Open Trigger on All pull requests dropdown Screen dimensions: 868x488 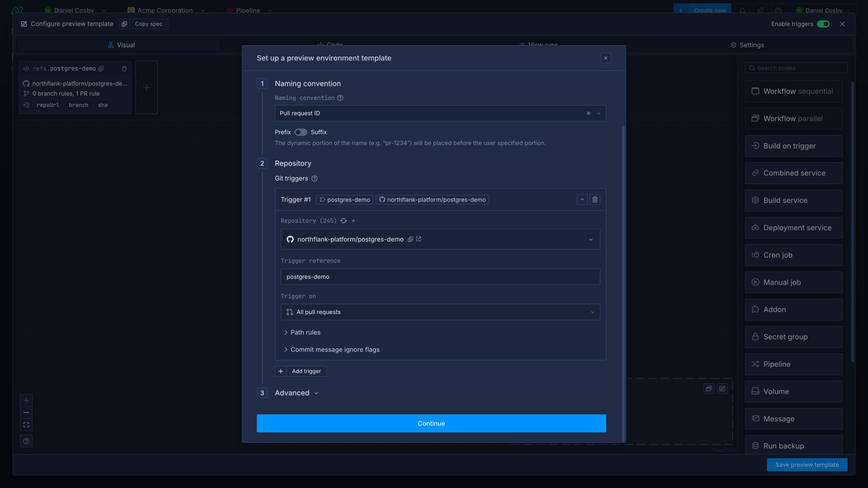[440, 312]
